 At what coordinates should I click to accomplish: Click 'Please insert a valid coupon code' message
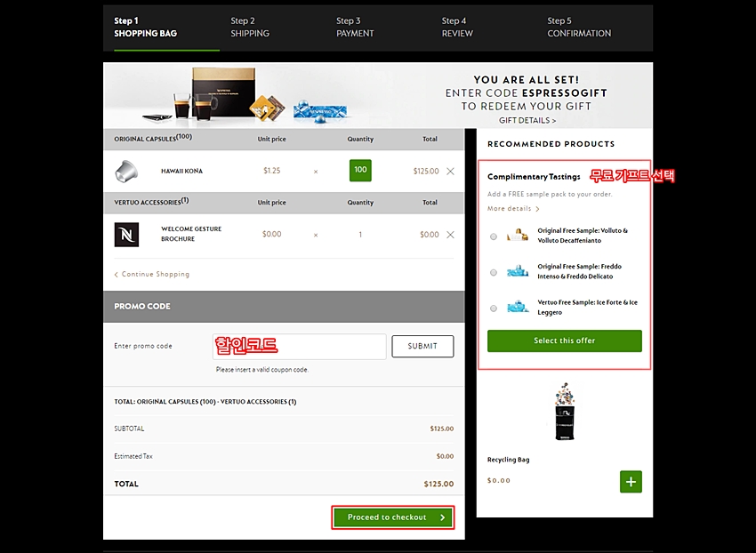coord(262,370)
